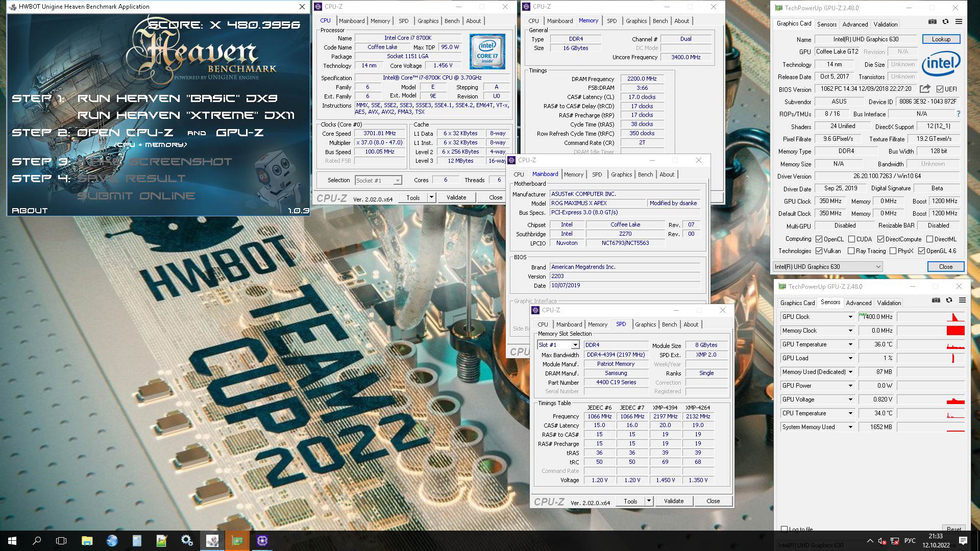Image resolution: width=980 pixels, height=551 pixels.
Task: Click the Intel logo in GPU-Z
Action: (x=941, y=64)
